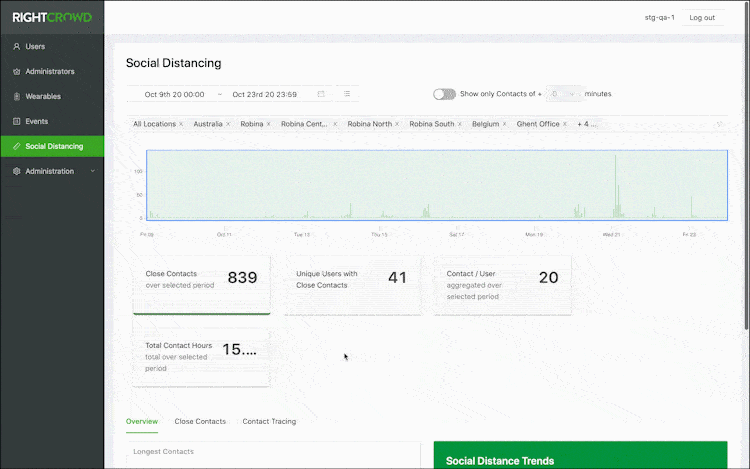The height and width of the screenshot is (469, 750).
Task: Select Social Distancing menu item
Action: tap(52, 146)
